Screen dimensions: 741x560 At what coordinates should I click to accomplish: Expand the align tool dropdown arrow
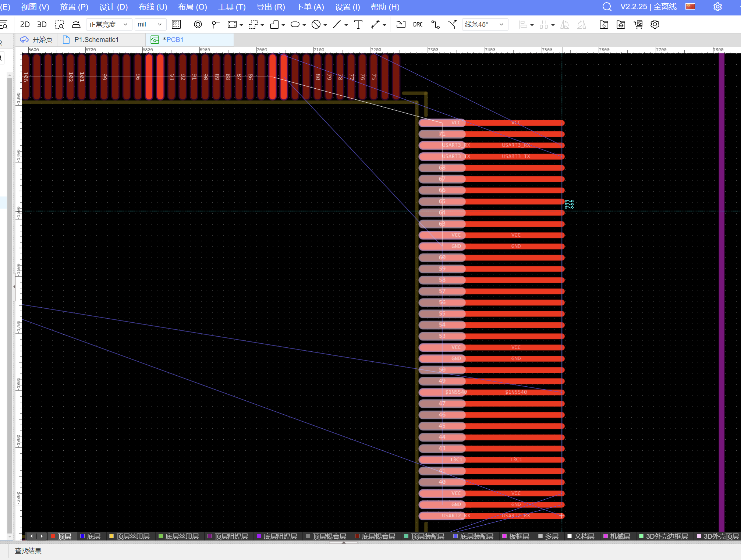pyautogui.click(x=532, y=25)
